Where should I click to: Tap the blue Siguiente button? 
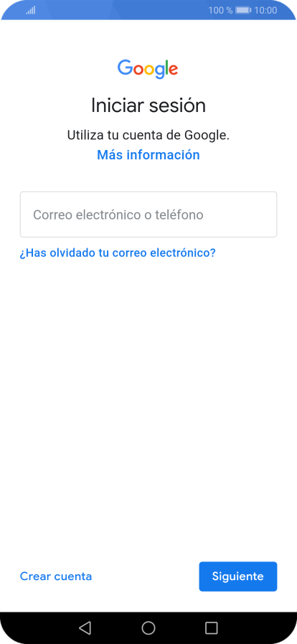[x=238, y=577]
